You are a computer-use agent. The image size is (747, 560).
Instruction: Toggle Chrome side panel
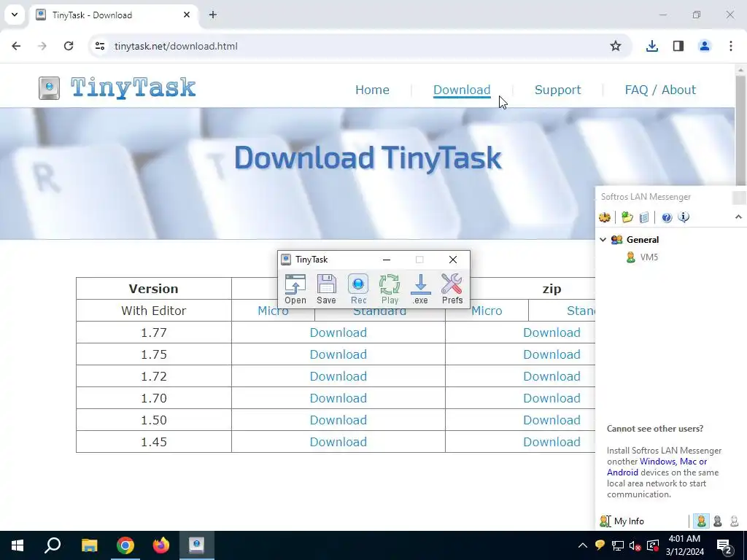678,46
